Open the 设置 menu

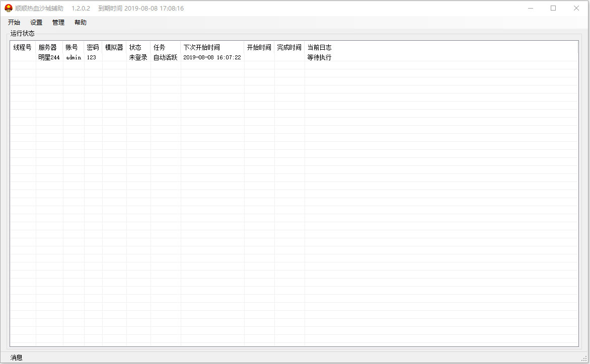[36, 23]
